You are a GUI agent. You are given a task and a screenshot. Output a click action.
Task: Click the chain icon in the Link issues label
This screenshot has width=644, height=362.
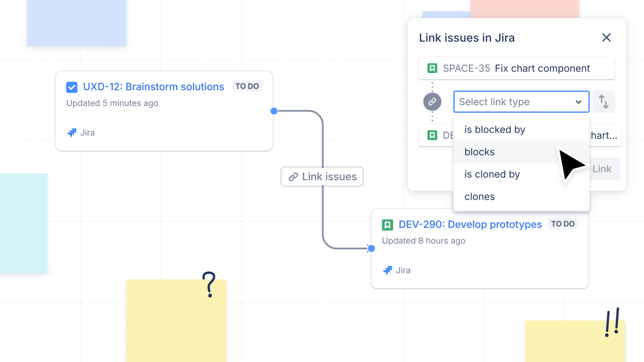coord(293,176)
